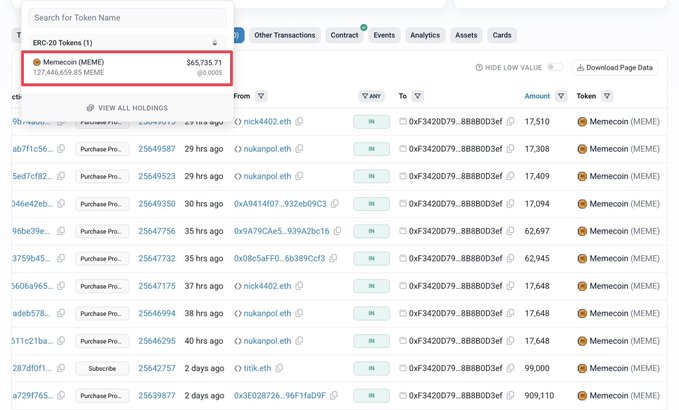Copy transaction hash 287df0f1
Screen dimensions: 679x410
click(x=61, y=368)
